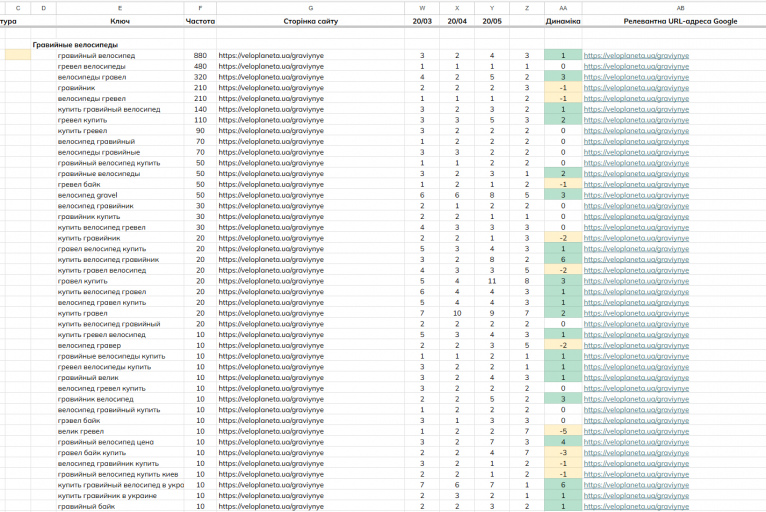Open Google relevant URL link for 'гравийный байк'

coord(636,507)
